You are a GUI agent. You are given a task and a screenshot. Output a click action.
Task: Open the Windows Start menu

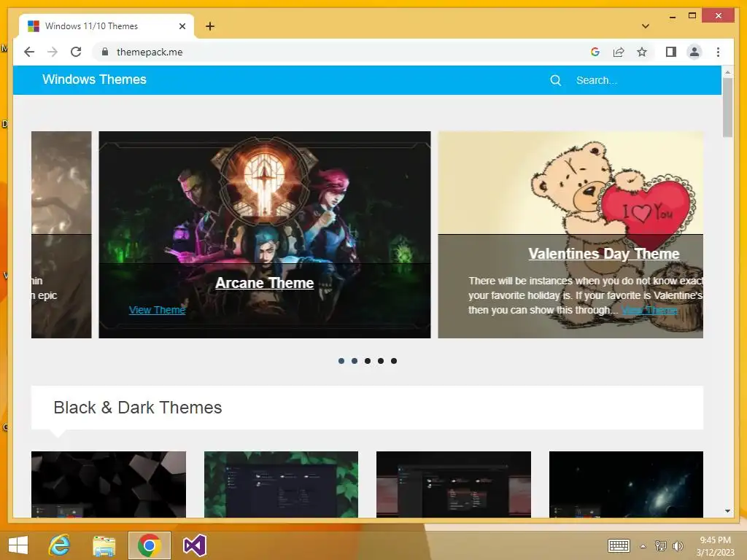coord(18,545)
